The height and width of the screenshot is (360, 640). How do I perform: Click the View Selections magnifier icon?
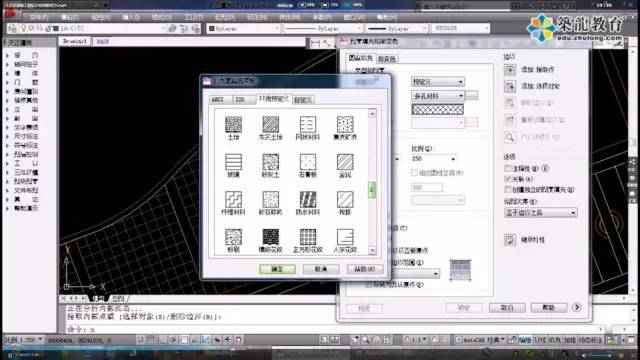[510, 137]
